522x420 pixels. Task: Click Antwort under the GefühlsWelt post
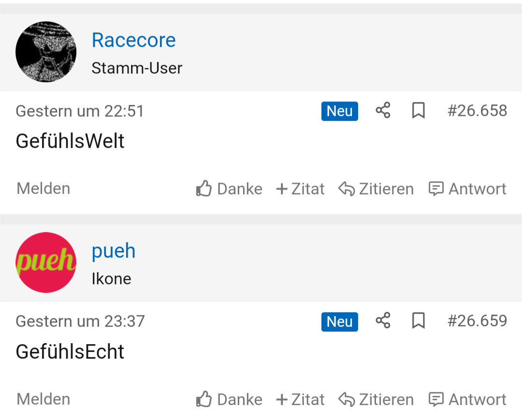tap(467, 188)
